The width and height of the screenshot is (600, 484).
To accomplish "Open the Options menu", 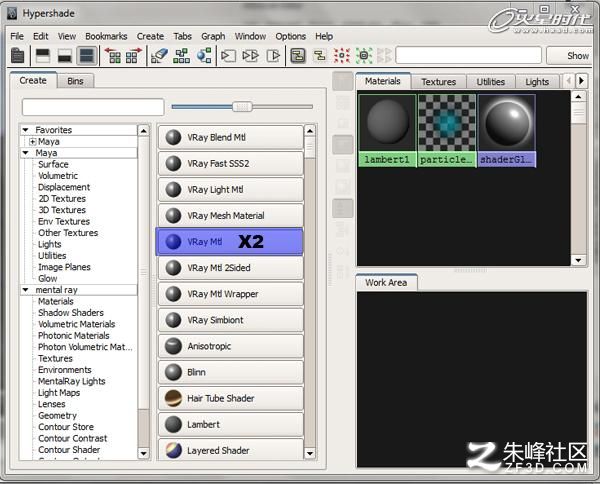I will tap(290, 36).
